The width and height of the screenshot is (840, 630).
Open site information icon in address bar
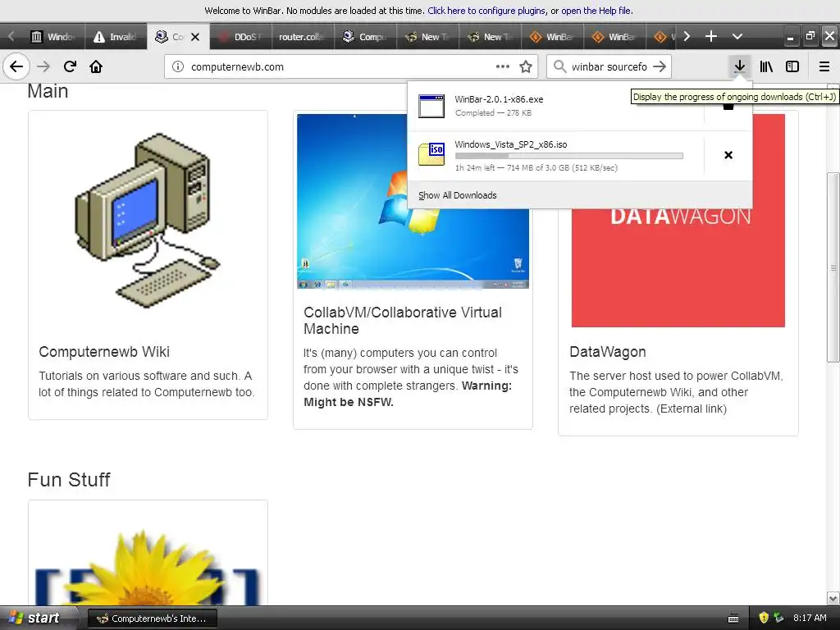click(178, 66)
